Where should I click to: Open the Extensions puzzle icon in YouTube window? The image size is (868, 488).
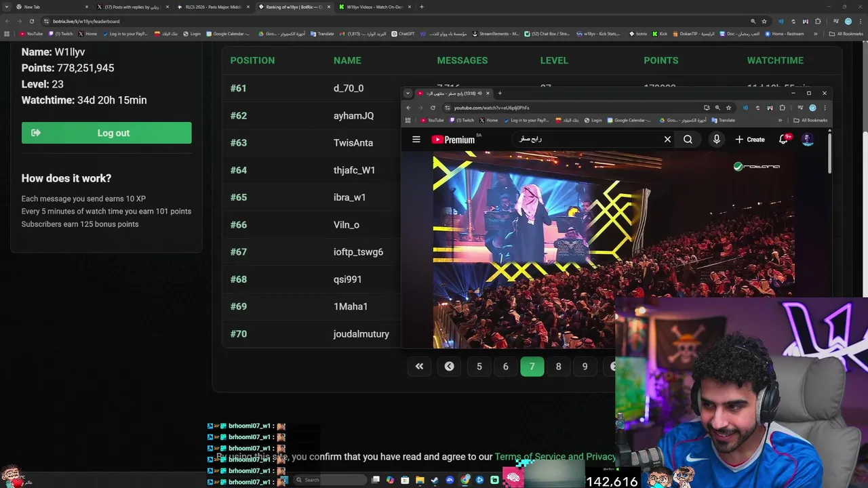point(782,108)
